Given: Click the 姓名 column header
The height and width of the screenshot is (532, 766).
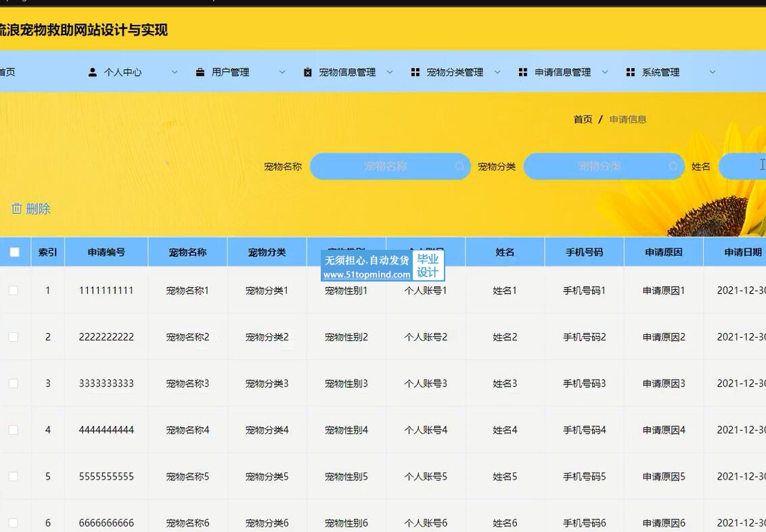Looking at the screenshot, I should pyautogui.click(x=505, y=252).
